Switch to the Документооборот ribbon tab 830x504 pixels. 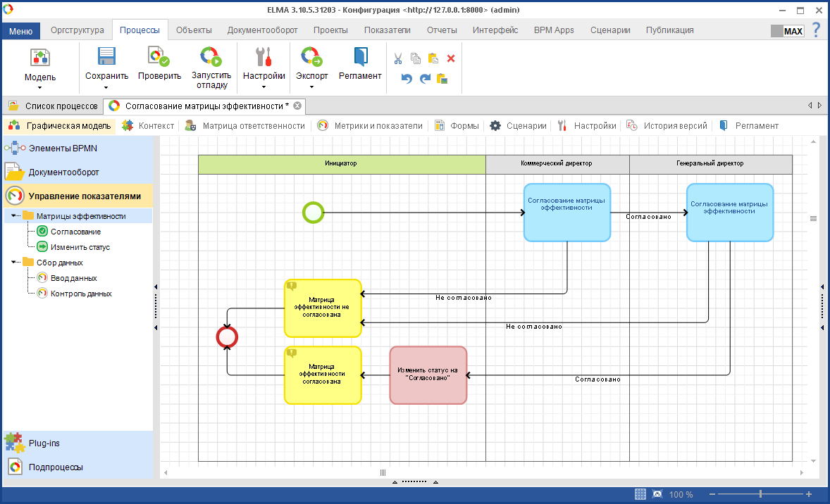click(x=262, y=30)
